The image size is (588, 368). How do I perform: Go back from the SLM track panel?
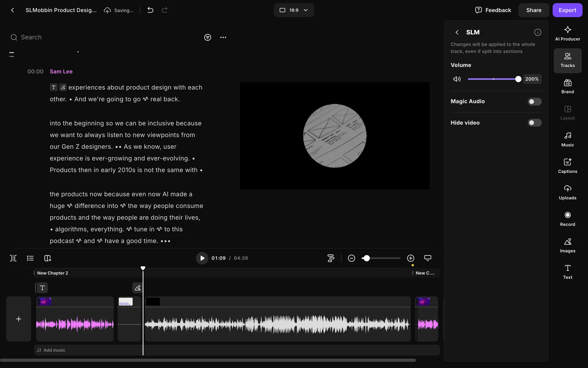coord(457,32)
